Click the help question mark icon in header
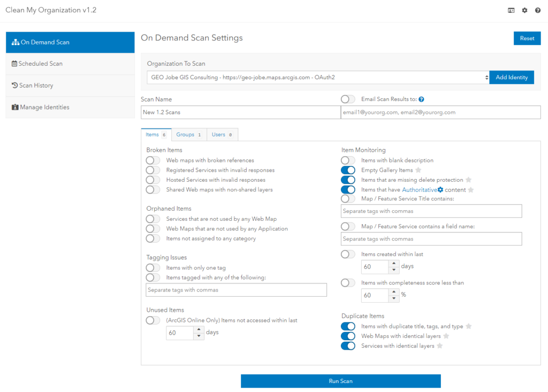Viewport: 548px width, 392px height. [538, 10]
